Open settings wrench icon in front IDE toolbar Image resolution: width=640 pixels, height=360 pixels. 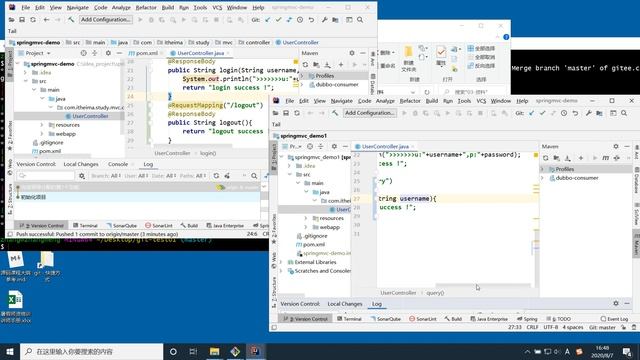click(588, 113)
